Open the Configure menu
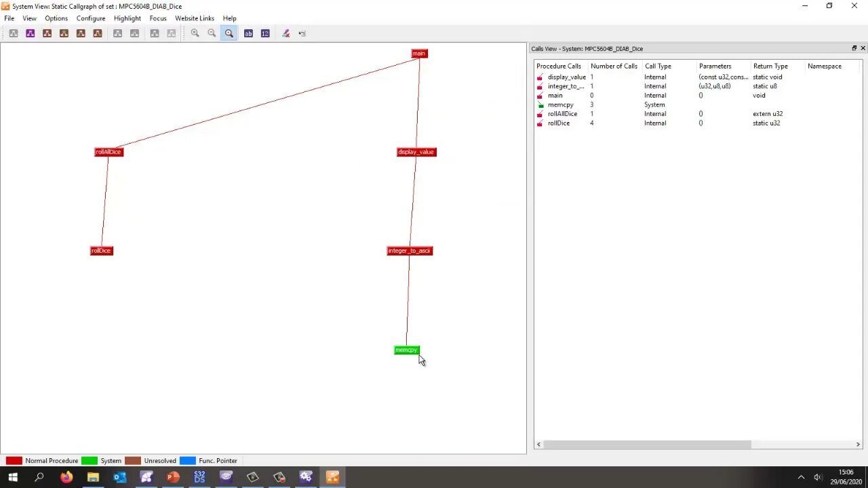The image size is (868, 488). pyautogui.click(x=91, y=18)
